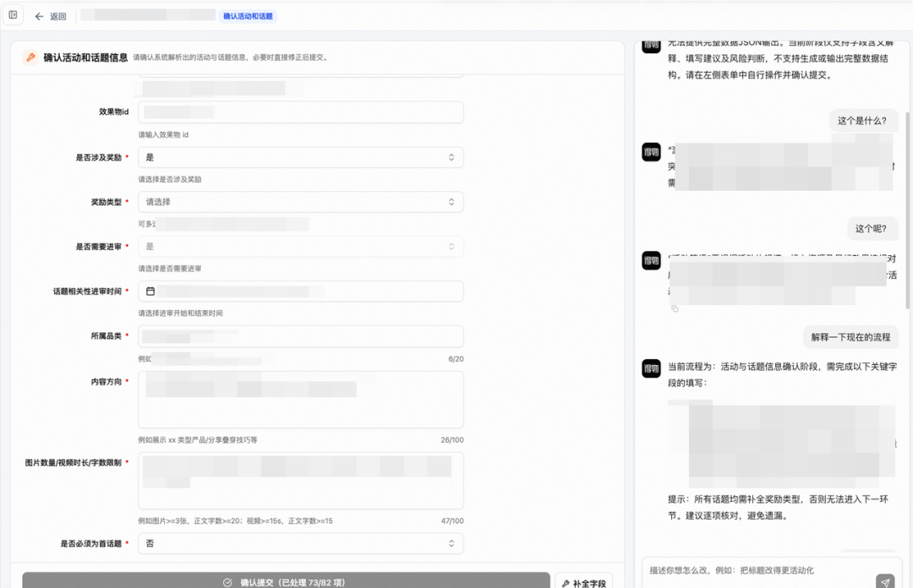Click the 内容方向 field label

click(106, 382)
